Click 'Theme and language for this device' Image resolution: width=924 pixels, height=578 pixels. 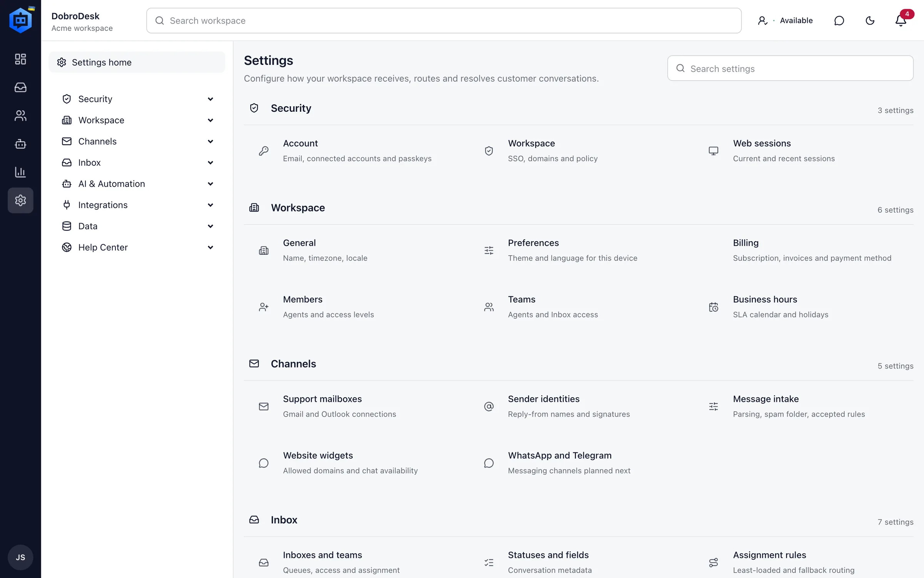tap(572, 258)
